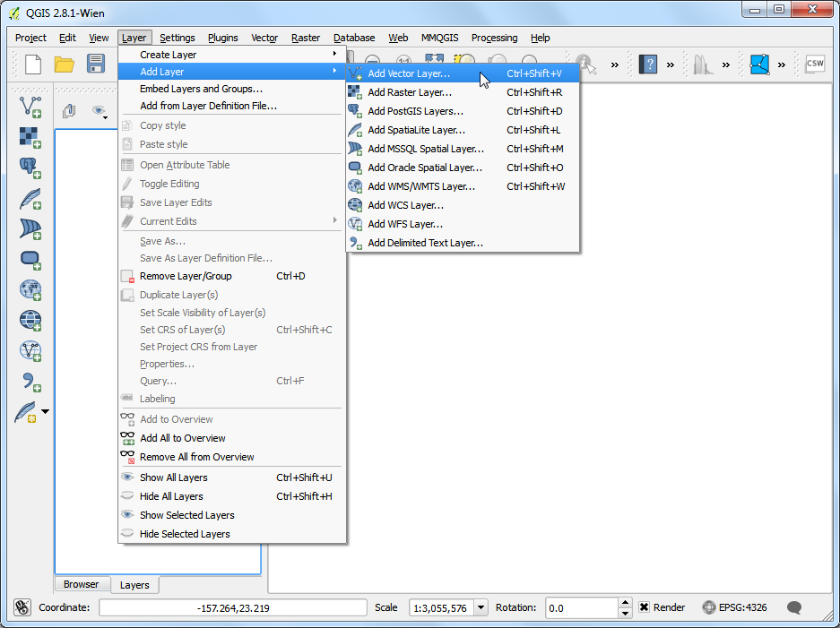
Task: Choose Embed Layers and Groups... menu item
Action: point(232,89)
